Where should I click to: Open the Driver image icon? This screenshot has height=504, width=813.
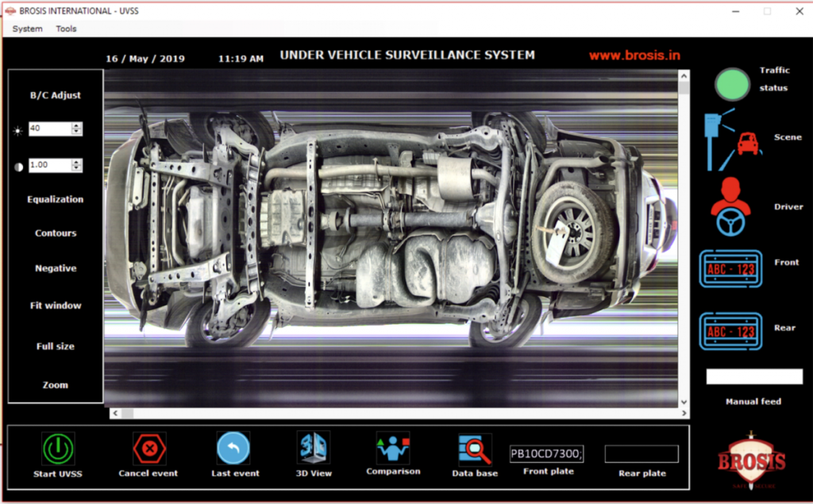pyautogui.click(x=730, y=205)
